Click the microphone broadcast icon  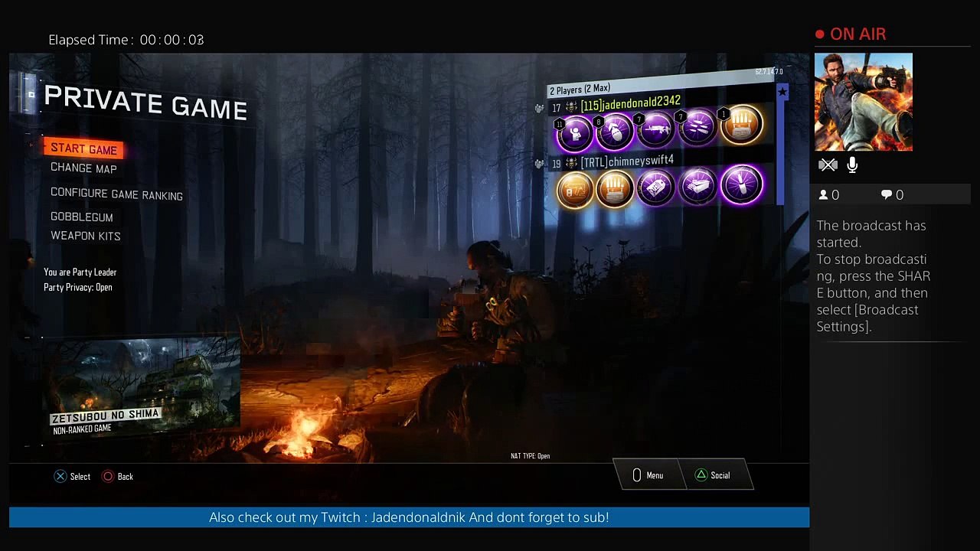tap(852, 165)
